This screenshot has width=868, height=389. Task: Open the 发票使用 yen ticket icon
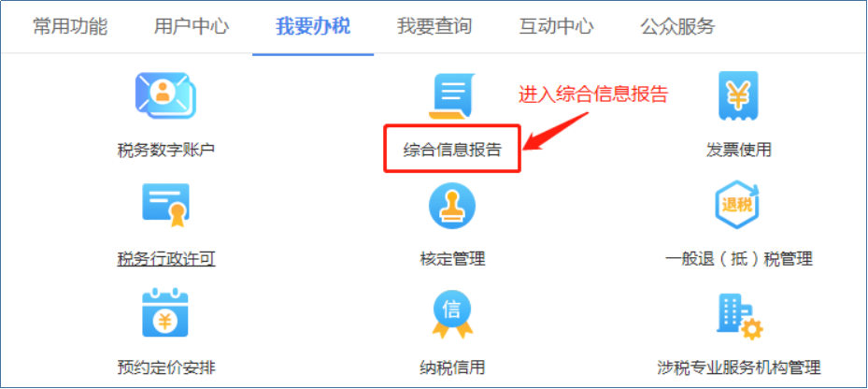(x=738, y=96)
